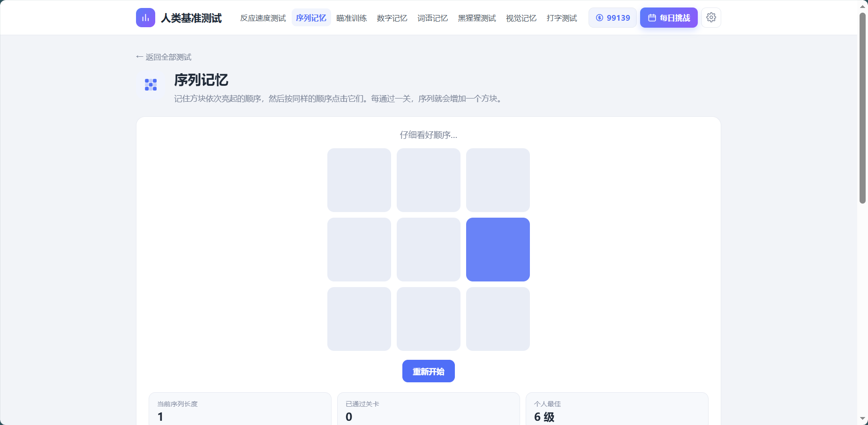This screenshot has width=868, height=425.
Task: Click the bottom-right grid square
Action: pyautogui.click(x=498, y=319)
